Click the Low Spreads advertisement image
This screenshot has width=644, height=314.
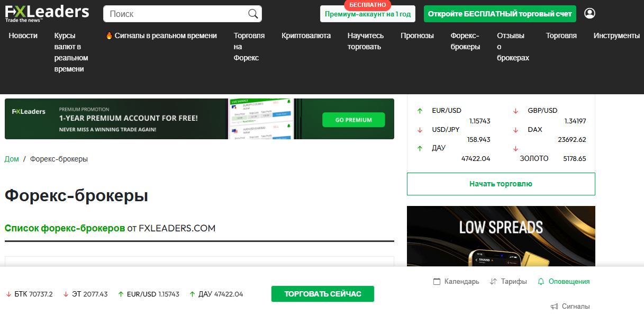tap(501, 236)
